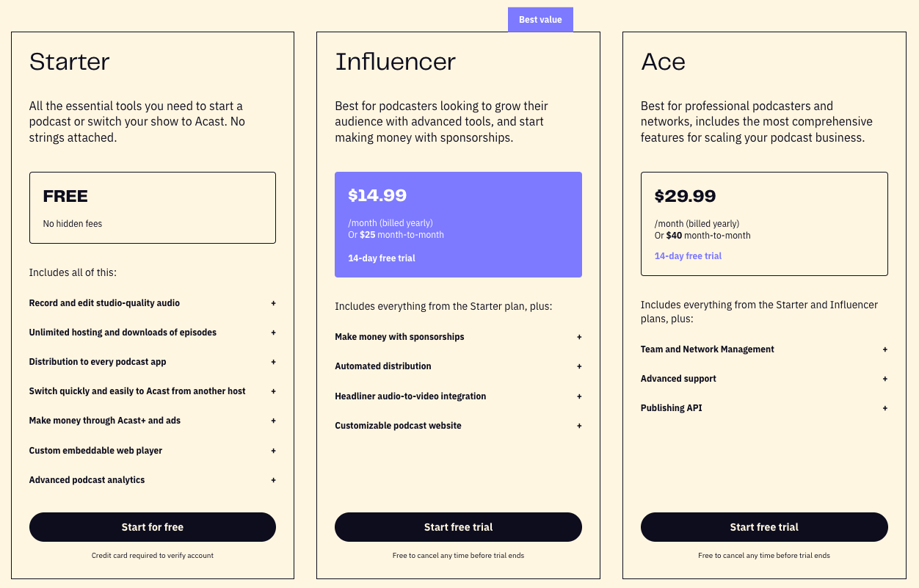
Task: Expand Team and Network Management section
Action: 707,349
